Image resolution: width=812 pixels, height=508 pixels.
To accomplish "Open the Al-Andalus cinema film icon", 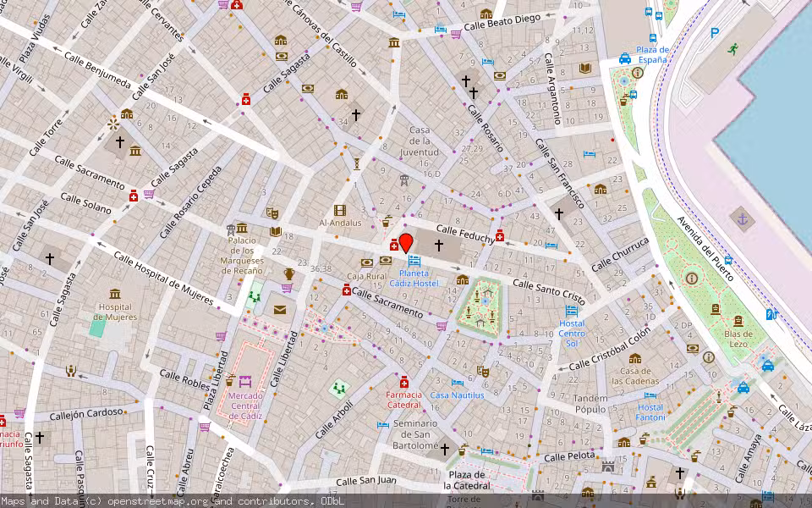I will coord(340,210).
